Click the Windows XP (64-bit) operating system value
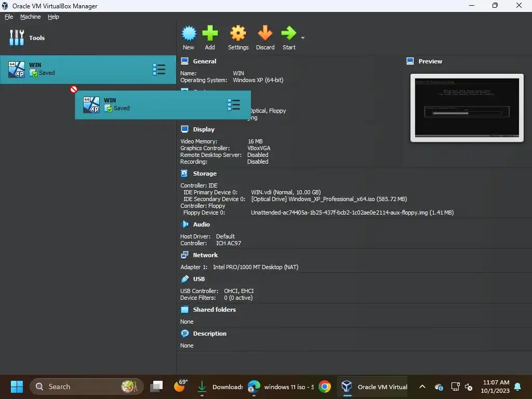 258,80
